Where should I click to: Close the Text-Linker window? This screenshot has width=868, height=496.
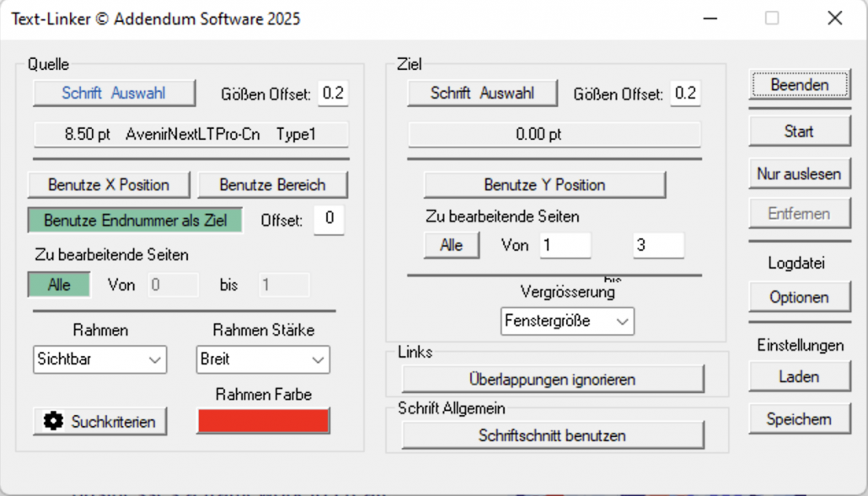pos(835,19)
